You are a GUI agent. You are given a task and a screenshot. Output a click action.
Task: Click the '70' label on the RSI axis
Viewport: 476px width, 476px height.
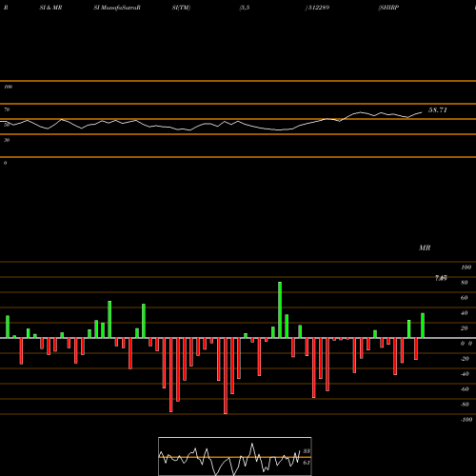click(7, 109)
